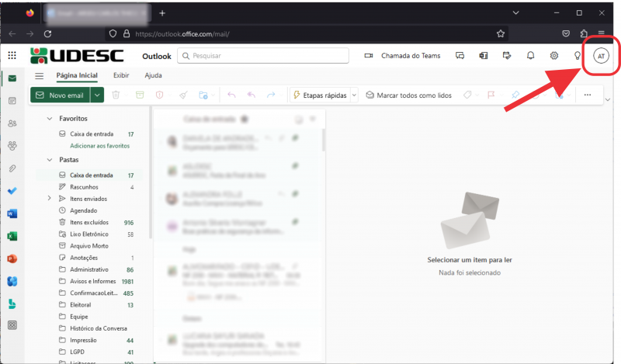This screenshot has width=621, height=364.
Task: Click the Pesquisar search box
Action: coord(264,56)
